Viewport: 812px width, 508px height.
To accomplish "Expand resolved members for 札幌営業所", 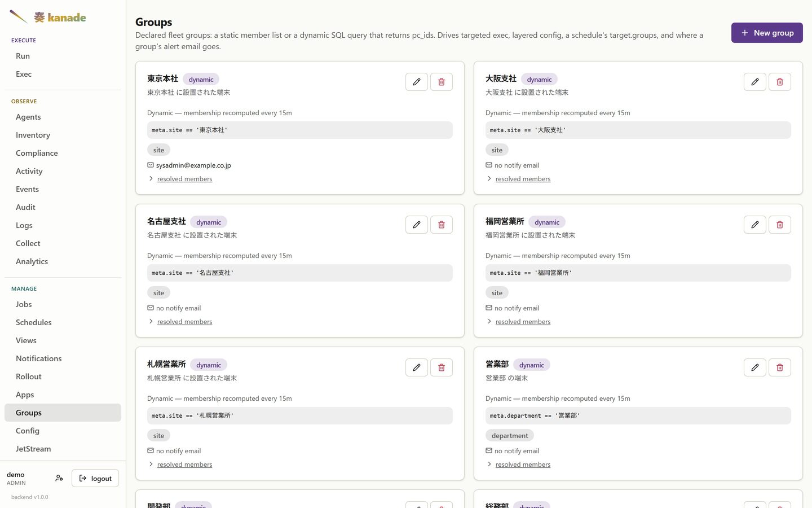I will coord(184,465).
